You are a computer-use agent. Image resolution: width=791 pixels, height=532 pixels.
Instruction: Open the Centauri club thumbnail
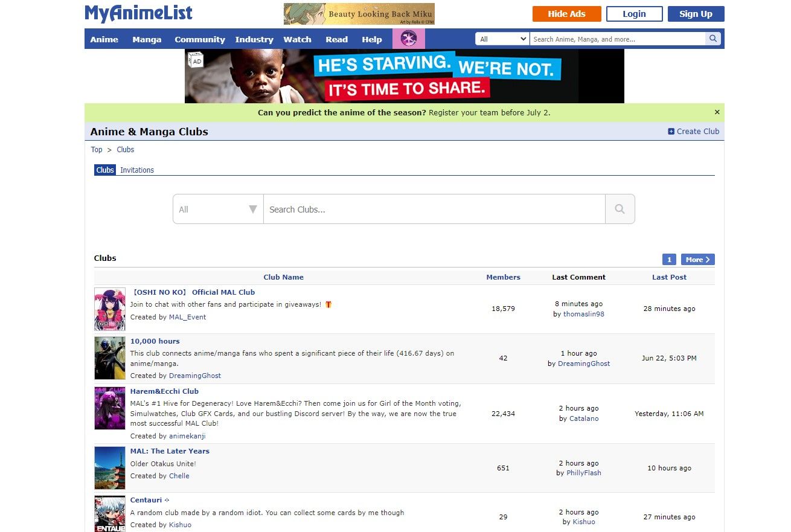click(x=110, y=514)
